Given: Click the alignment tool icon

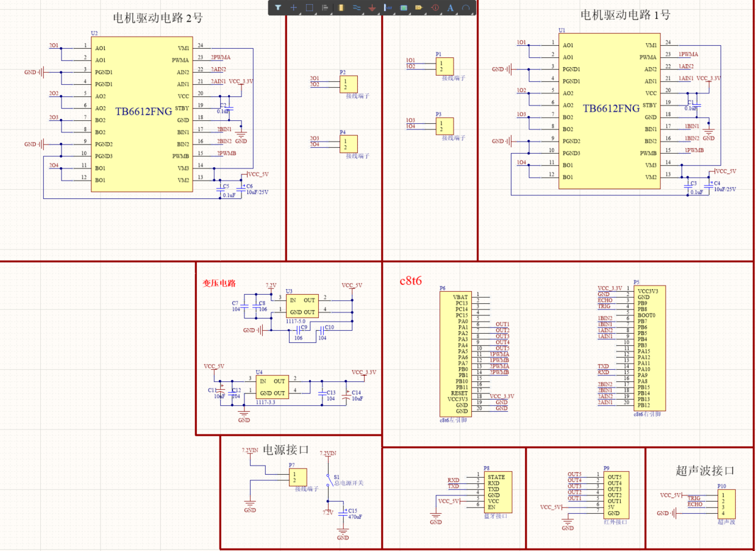Looking at the screenshot, I should [x=326, y=7].
